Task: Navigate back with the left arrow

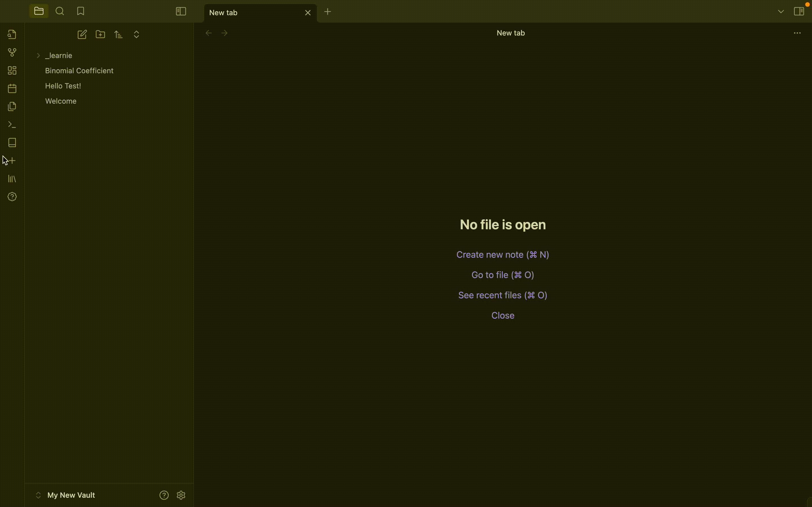Action: (x=208, y=32)
